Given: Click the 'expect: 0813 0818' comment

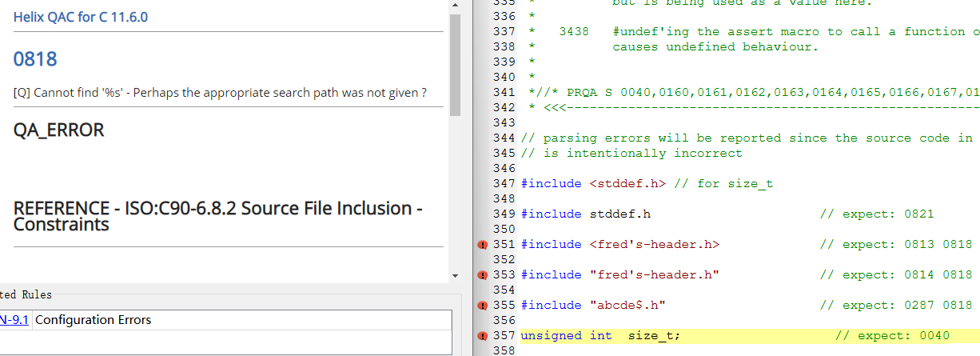Looking at the screenshot, I should tap(895, 245).
